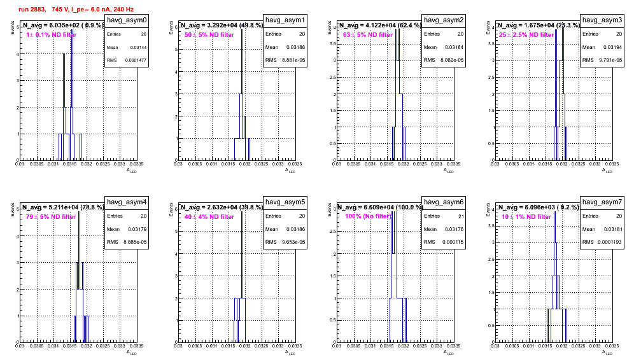Click the N_avg = 2.632e+04 label
The height and width of the screenshot is (364, 634).
[222, 207]
